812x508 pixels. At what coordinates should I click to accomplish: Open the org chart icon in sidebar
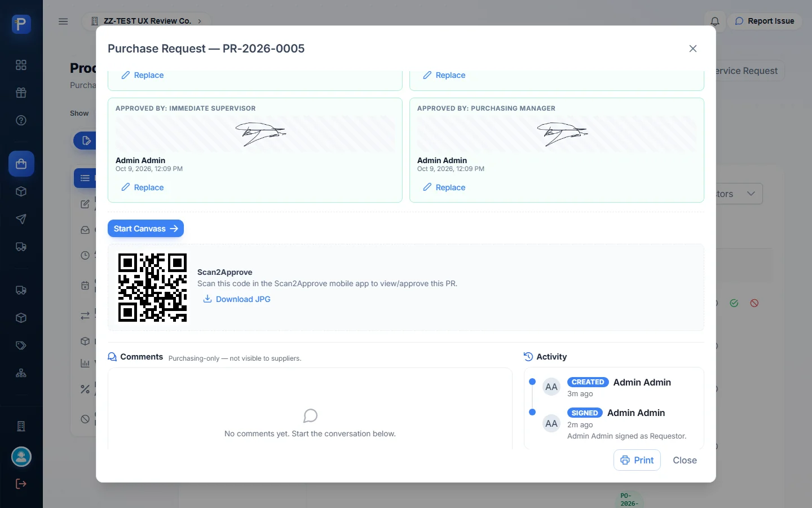tap(21, 373)
